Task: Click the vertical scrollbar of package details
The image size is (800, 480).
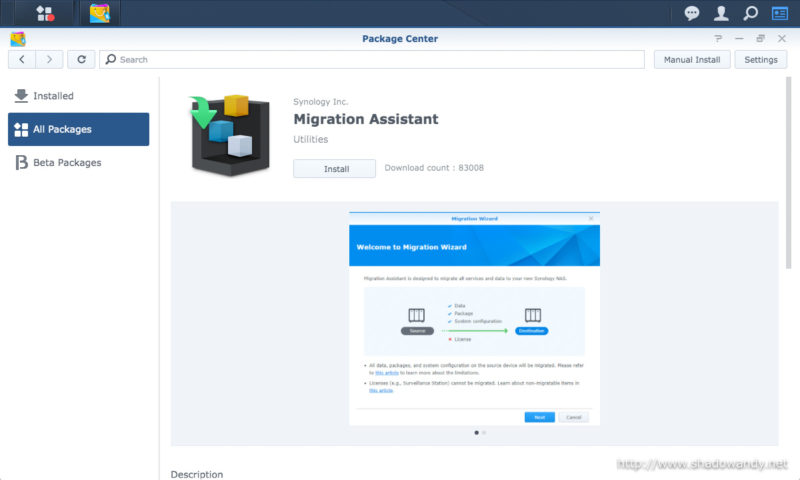Action: [789, 173]
